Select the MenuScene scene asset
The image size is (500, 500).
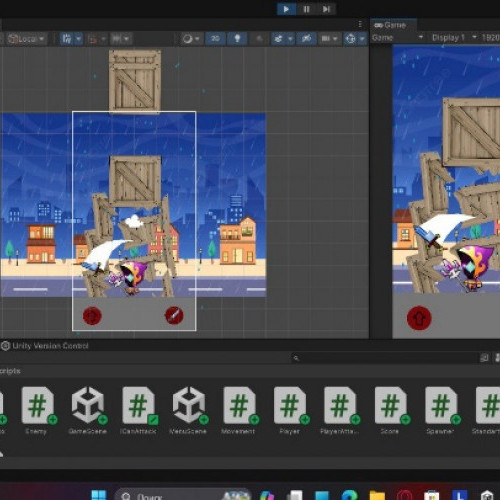188,411
